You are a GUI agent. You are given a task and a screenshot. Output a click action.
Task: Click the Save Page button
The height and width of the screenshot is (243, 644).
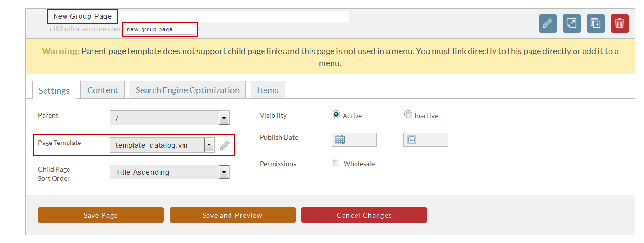coord(101,215)
